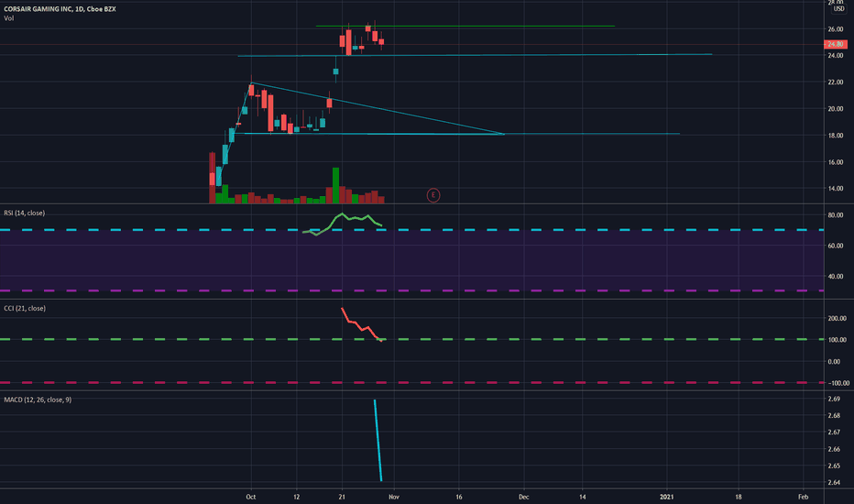The height and width of the screenshot is (504, 854).
Task: Click the 200.00 CCI scale label
Action: (x=838, y=318)
